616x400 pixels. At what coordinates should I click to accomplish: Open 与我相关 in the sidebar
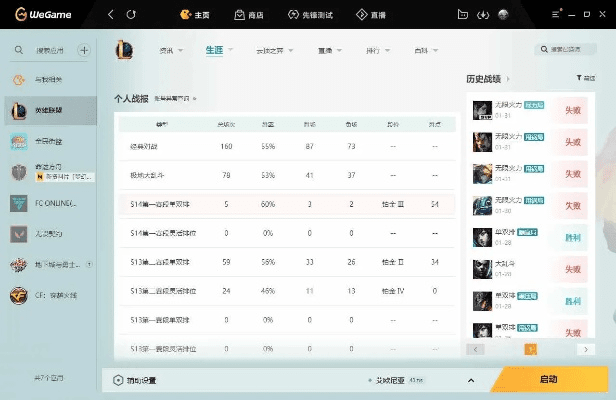click(50, 80)
